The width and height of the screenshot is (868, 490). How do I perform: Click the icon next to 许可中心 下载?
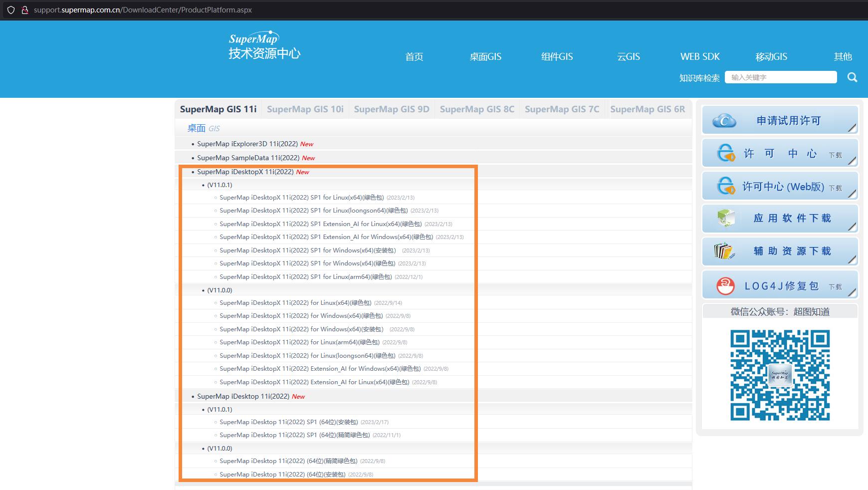tap(726, 153)
